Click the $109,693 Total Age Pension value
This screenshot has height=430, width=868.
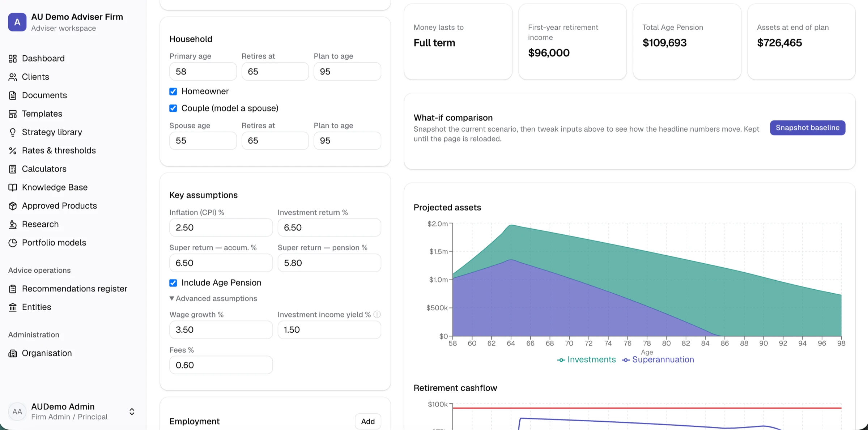pos(664,43)
